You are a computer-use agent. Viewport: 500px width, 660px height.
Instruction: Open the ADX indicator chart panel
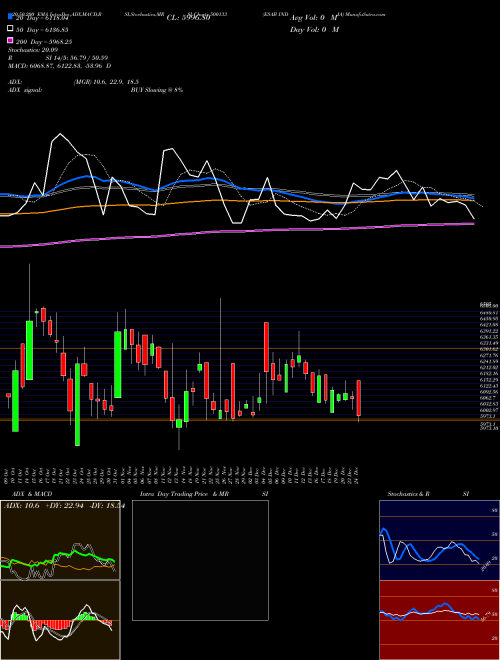coord(60,540)
